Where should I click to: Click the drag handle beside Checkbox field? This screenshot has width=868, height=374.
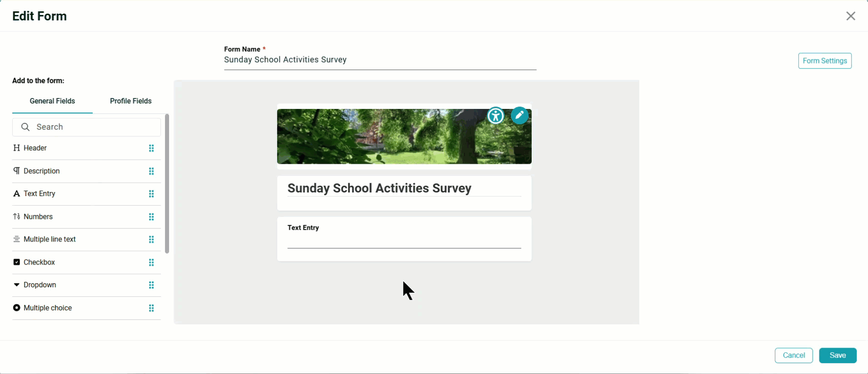point(151,262)
